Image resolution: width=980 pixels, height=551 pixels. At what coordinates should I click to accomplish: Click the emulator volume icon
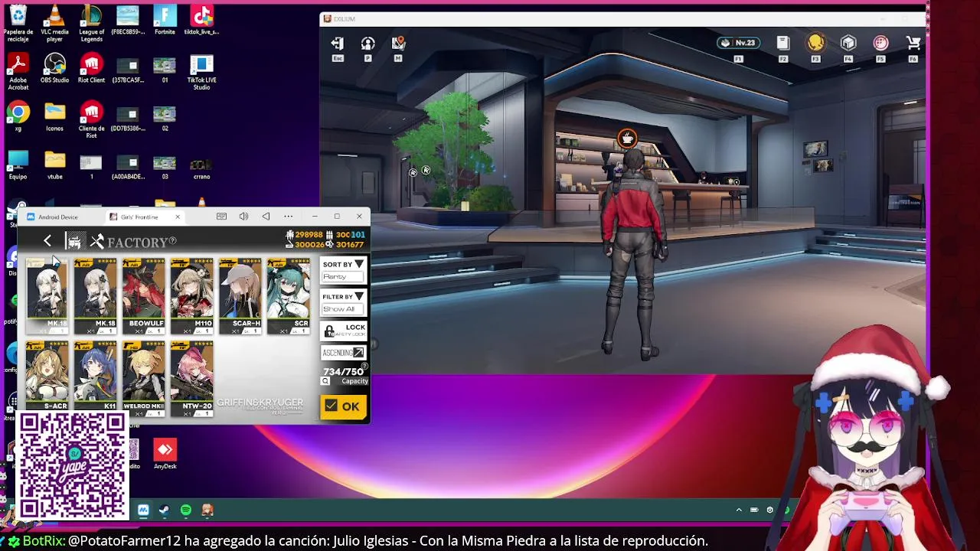[x=243, y=217]
